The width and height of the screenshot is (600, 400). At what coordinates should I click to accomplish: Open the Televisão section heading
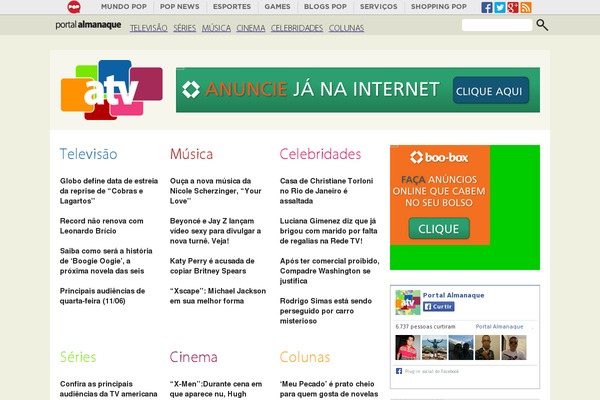pyautogui.click(x=88, y=154)
